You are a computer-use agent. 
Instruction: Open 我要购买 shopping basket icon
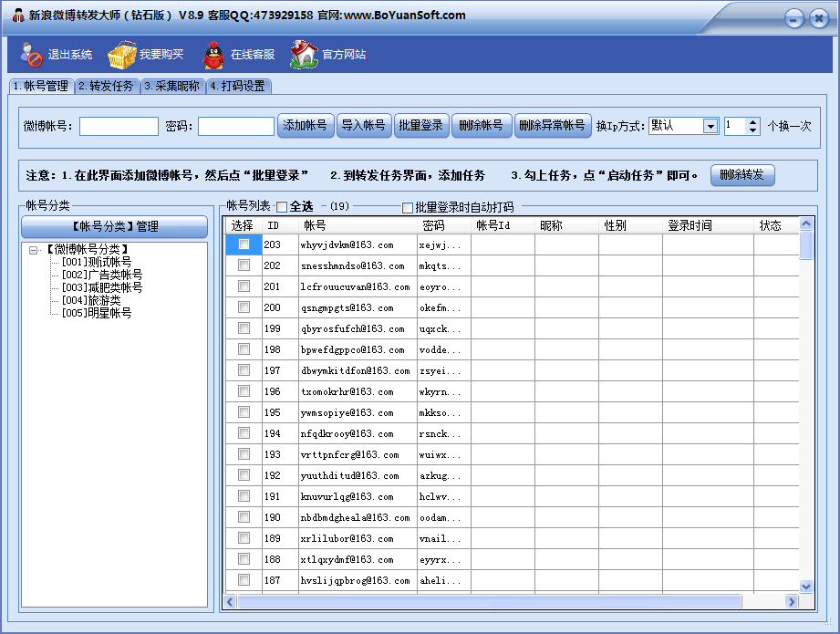[122, 55]
